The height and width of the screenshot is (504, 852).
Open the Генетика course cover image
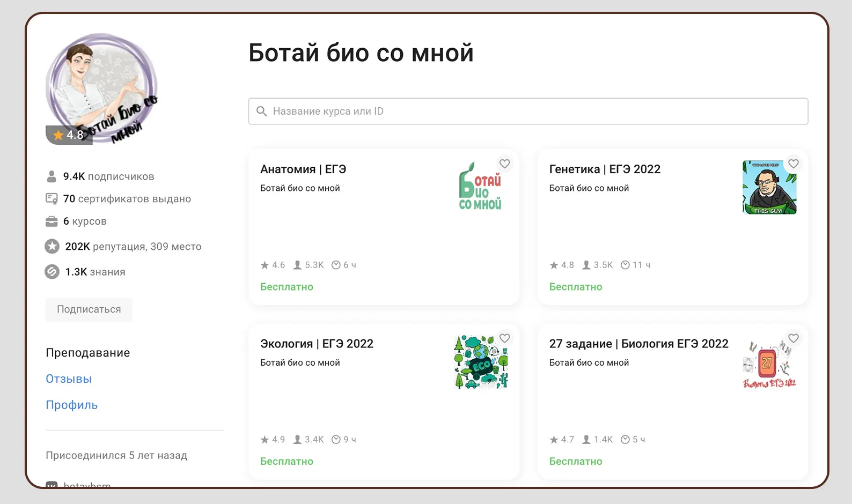[x=769, y=188]
